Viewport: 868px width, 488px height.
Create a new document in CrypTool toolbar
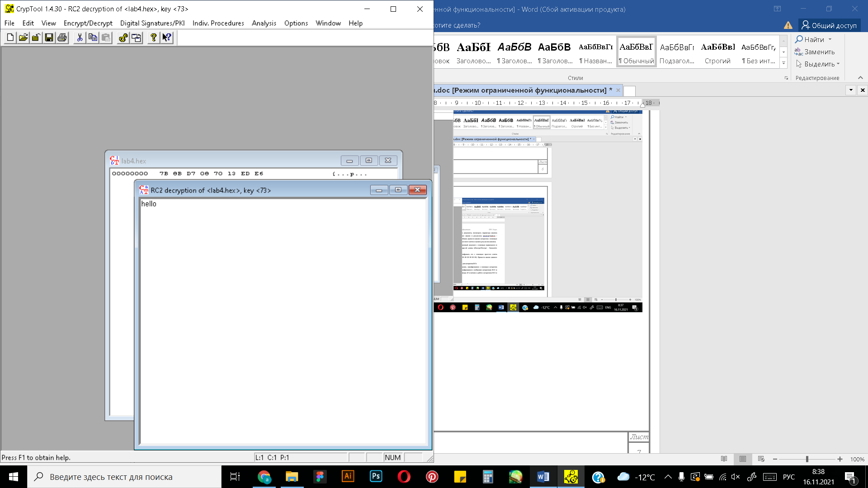click(10, 38)
